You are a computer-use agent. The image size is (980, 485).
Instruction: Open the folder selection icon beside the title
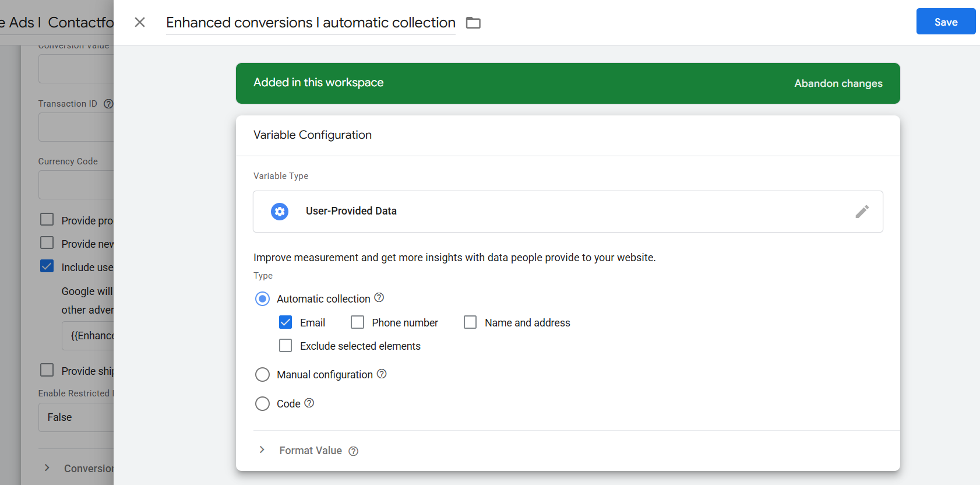coord(473,23)
